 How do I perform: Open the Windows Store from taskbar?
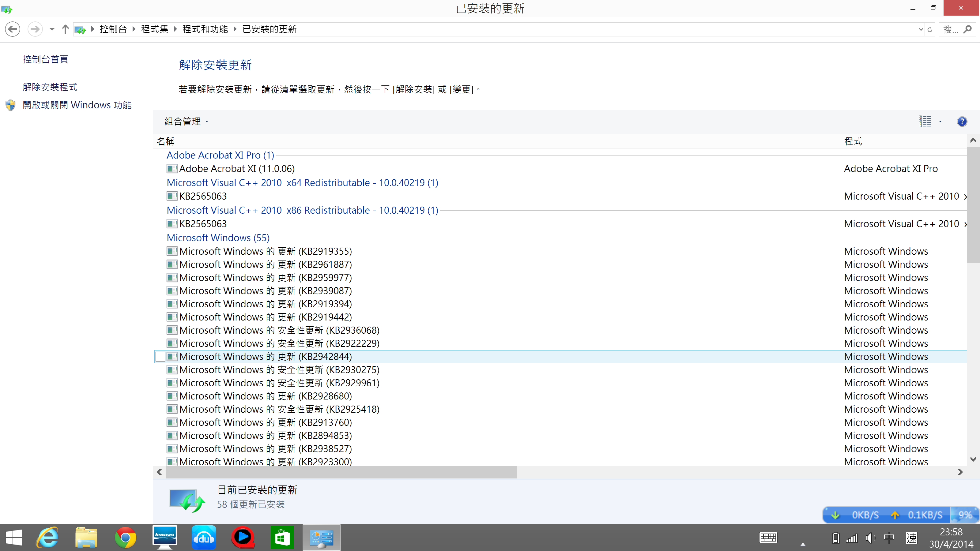[x=282, y=538]
